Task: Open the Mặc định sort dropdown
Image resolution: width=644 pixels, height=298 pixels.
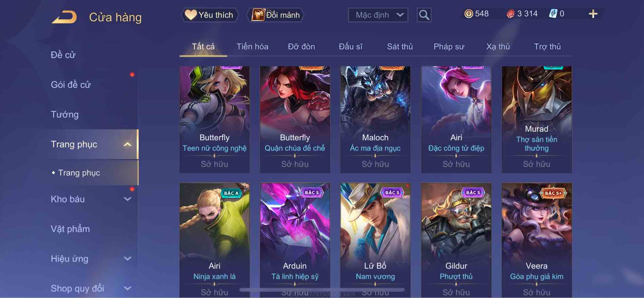Action: (x=378, y=15)
